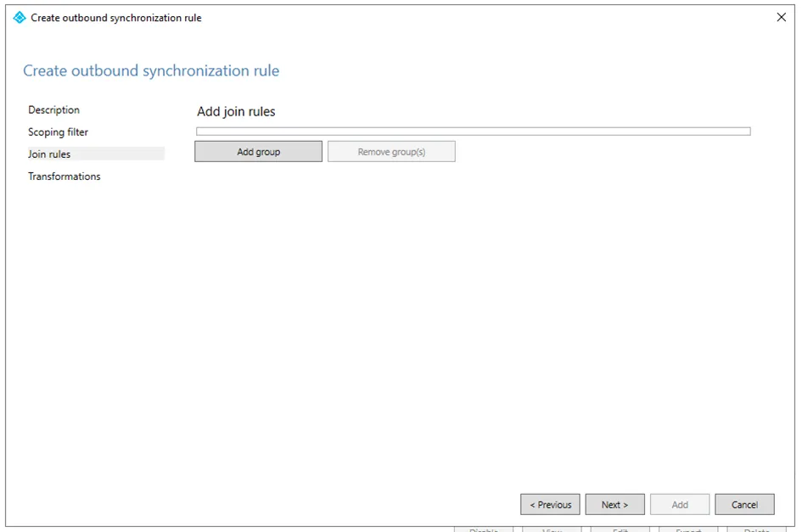Viewport: 802px width, 532px height.
Task: Switch to the Transformations step
Action: click(64, 176)
